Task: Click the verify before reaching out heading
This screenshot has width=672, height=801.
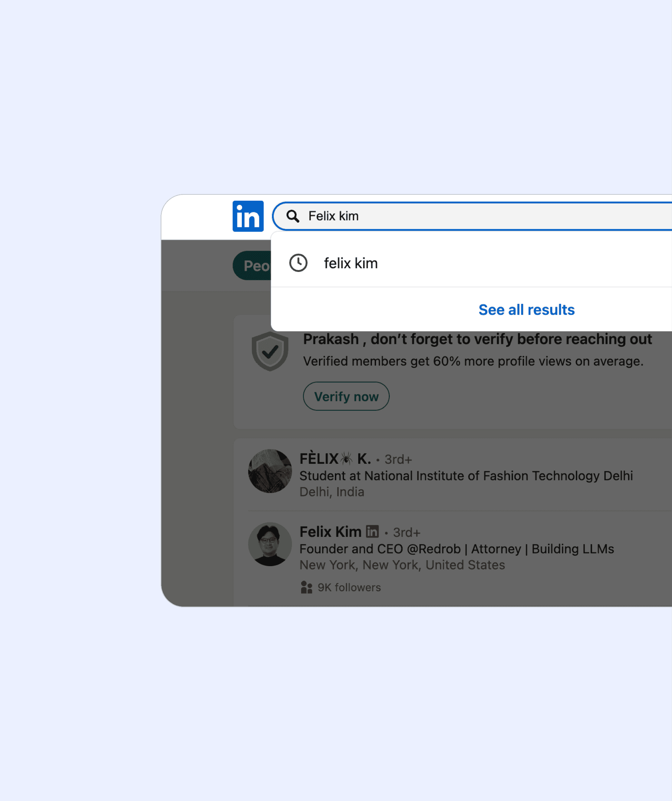Action: [478, 339]
